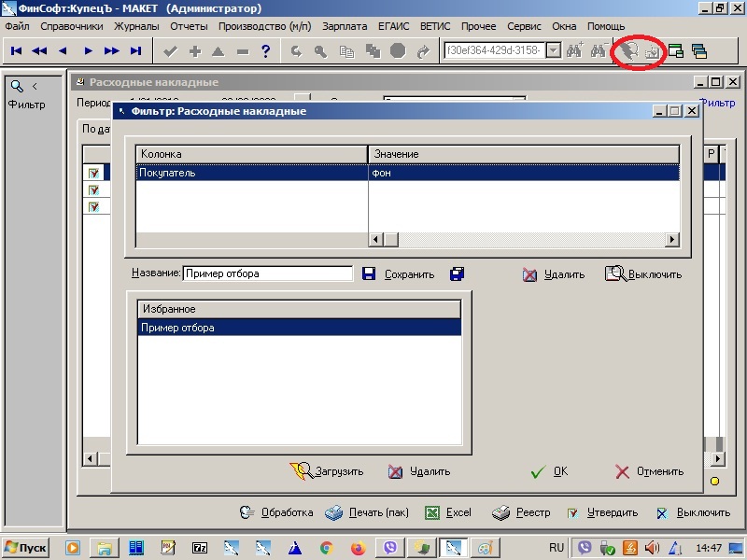
Task: Click the question mark help icon
Action: pyautogui.click(x=266, y=51)
